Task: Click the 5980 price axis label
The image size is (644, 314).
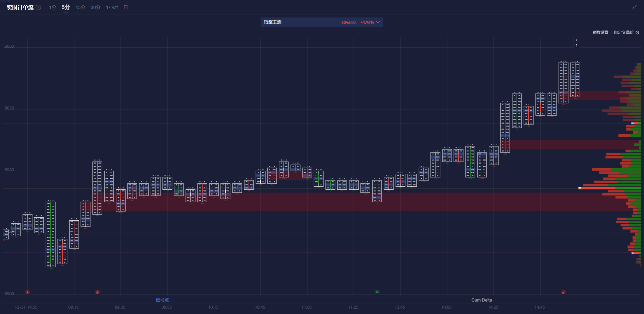Action: click(9, 170)
